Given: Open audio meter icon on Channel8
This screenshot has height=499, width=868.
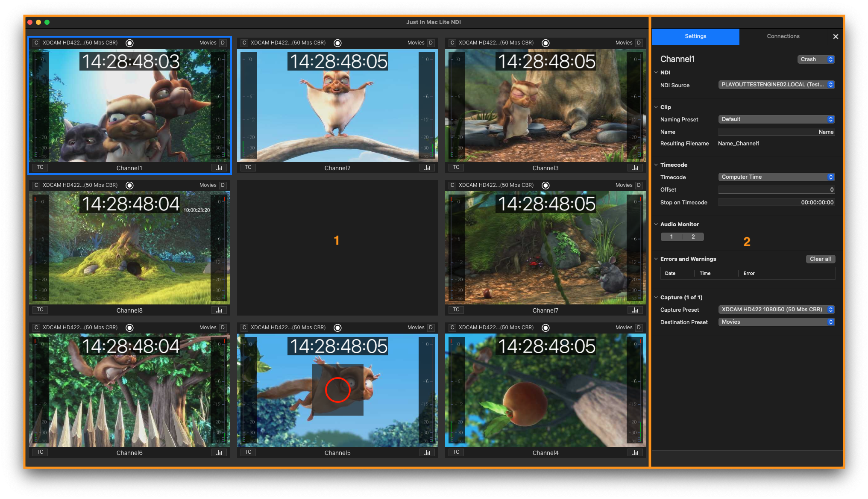Looking at the screenshot, I should click(x=219, y=310).
